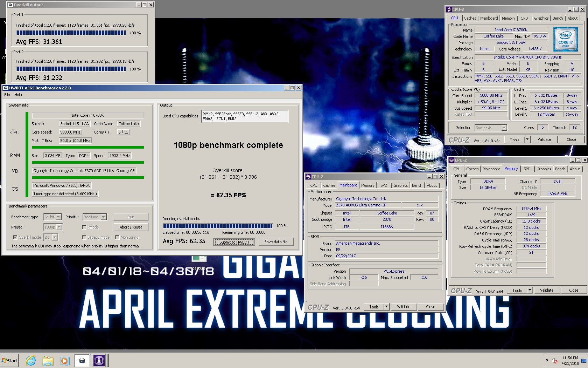Viewport: 588px width, 368px height.
Task: Click the Overkill output window title icon
Action: [x=10, y=5]
